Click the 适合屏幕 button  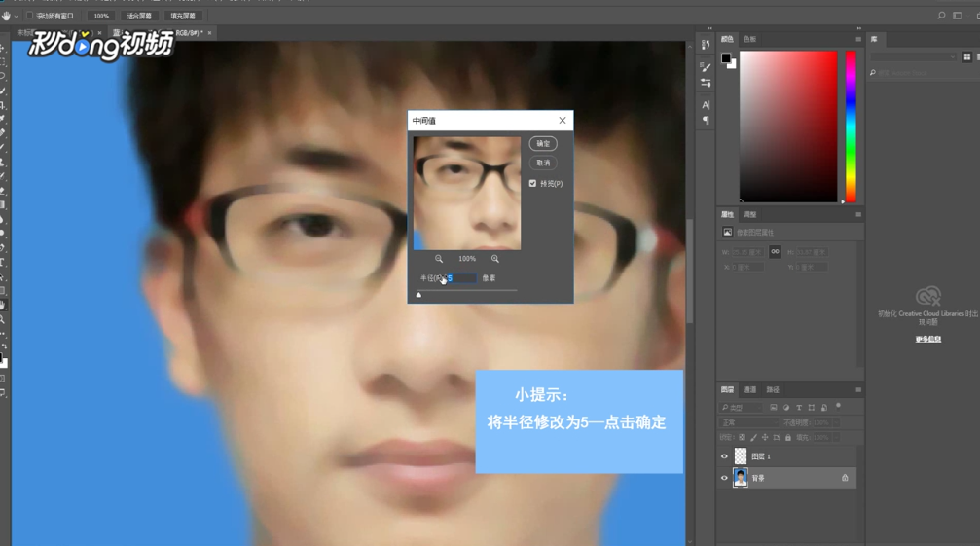click(x=139, y=17)
